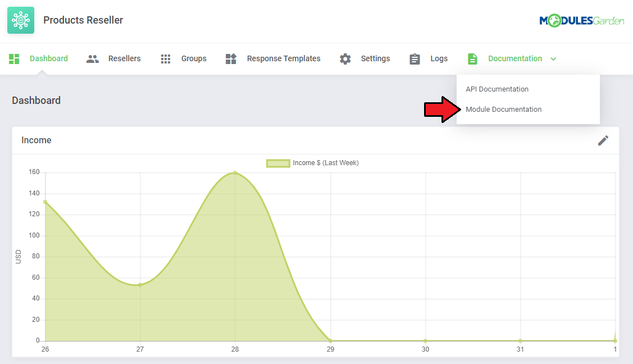Click the Dashboard grid icon

click(14, 59)
